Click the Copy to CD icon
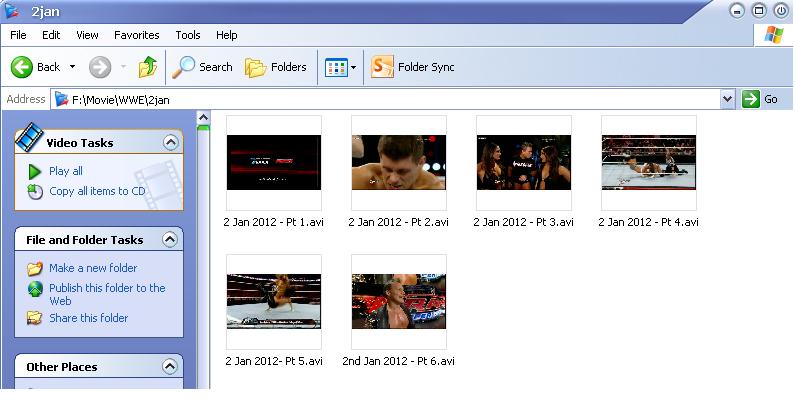Viewport: 795px width, 403px height. (x=34, y=192)
